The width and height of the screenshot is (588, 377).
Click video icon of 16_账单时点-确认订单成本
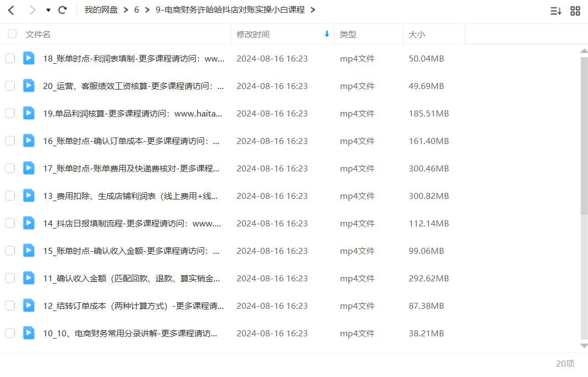tap(29, 141)
